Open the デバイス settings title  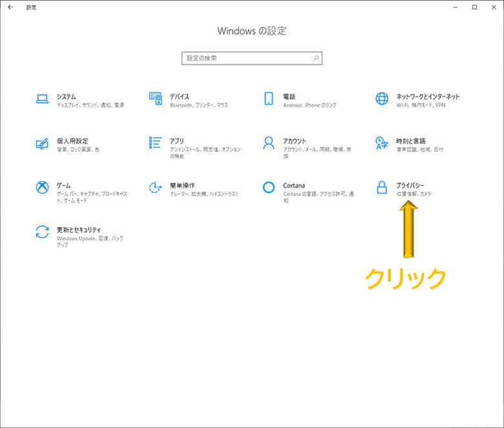point(180,96)
